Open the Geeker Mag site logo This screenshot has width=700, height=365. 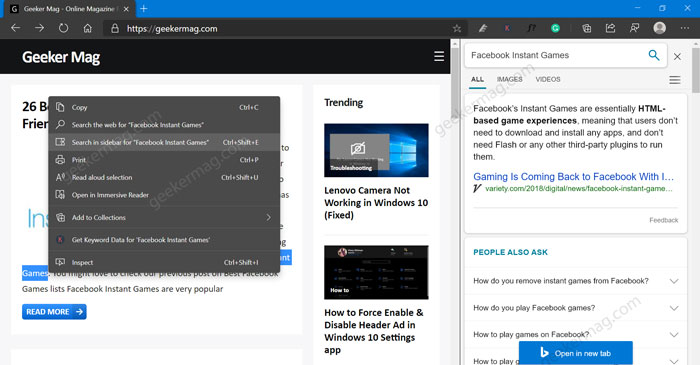[61, 57]
